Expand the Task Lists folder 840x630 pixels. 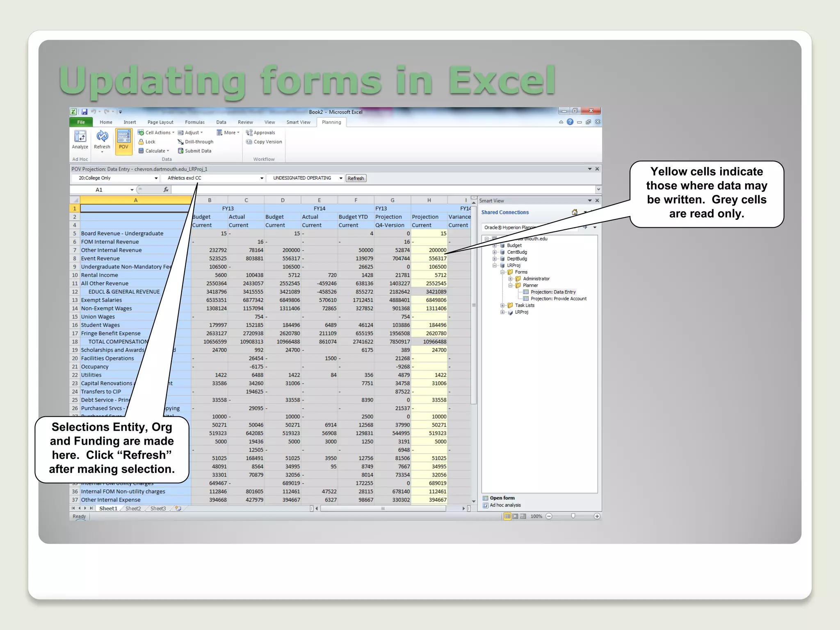point(502,305)
